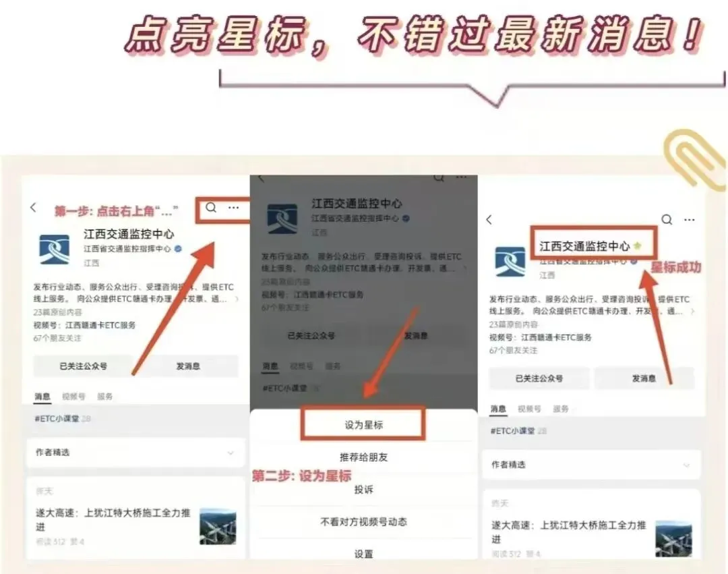Viewport: 728px width, 574px height.
Task: Open article 遂大高速 in the left panel
Action: pyautogui.click(x=113, y=519)
